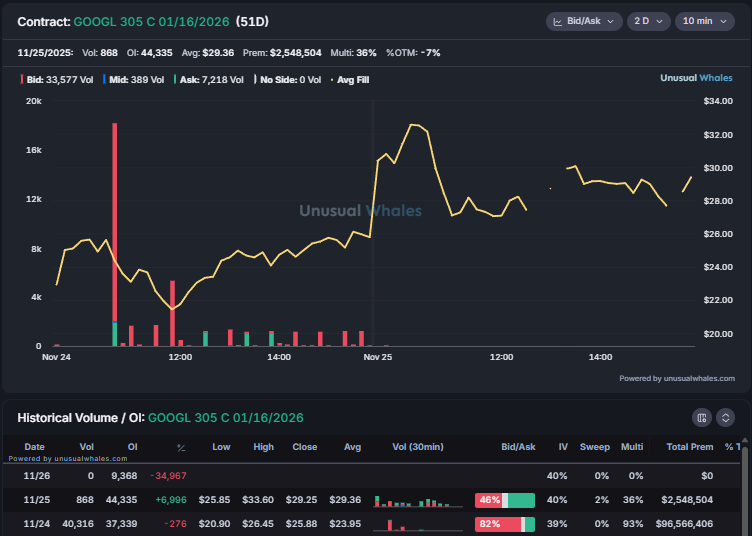Image resolution: width=752 pixels, height=536 pixels.
Task: Sort by the Total Prem column header
Action: [x=690, y=447]
